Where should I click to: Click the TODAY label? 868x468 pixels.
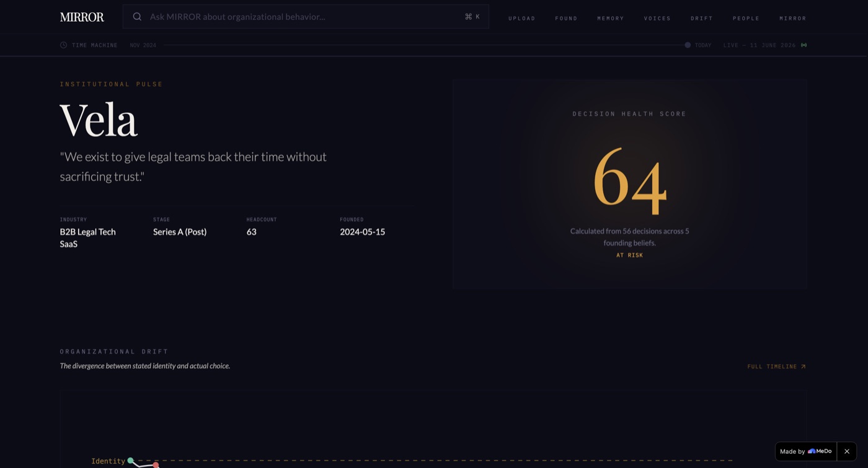(703, 45)
